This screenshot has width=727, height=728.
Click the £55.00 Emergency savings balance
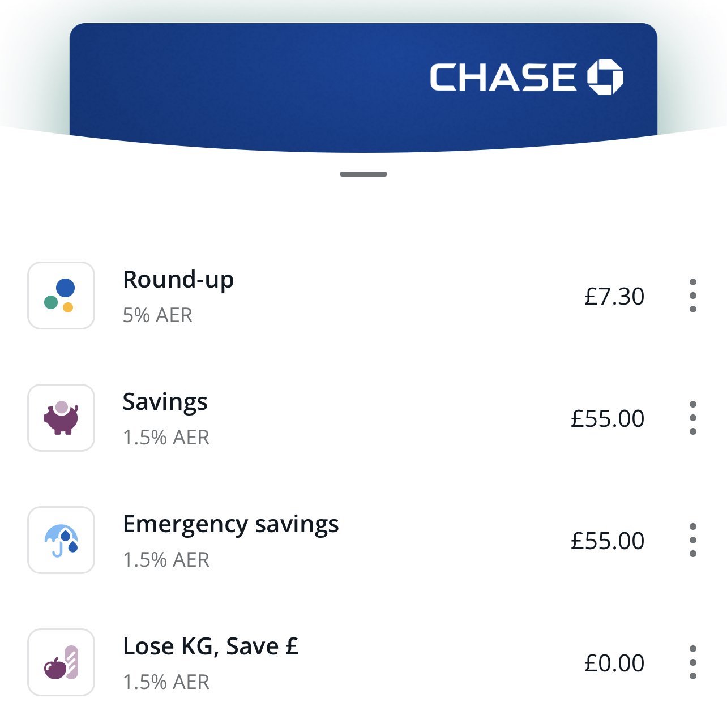click(608, 541)
